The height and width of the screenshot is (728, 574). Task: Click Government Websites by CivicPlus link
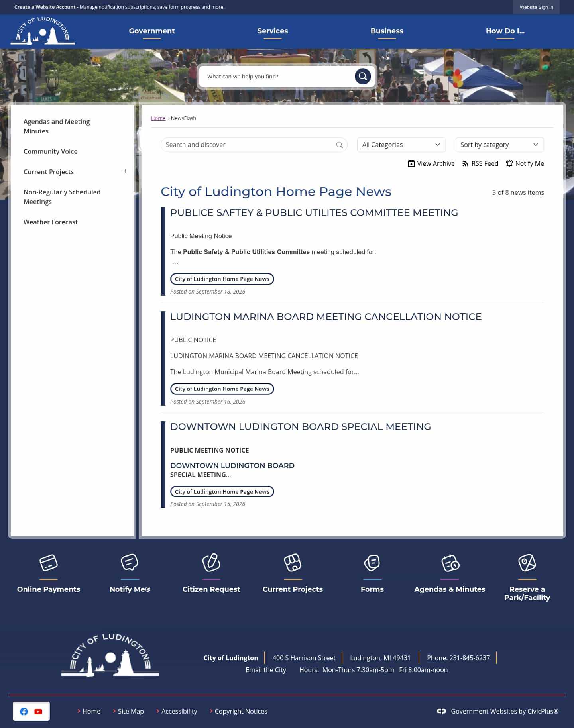[x=504, y=711]
